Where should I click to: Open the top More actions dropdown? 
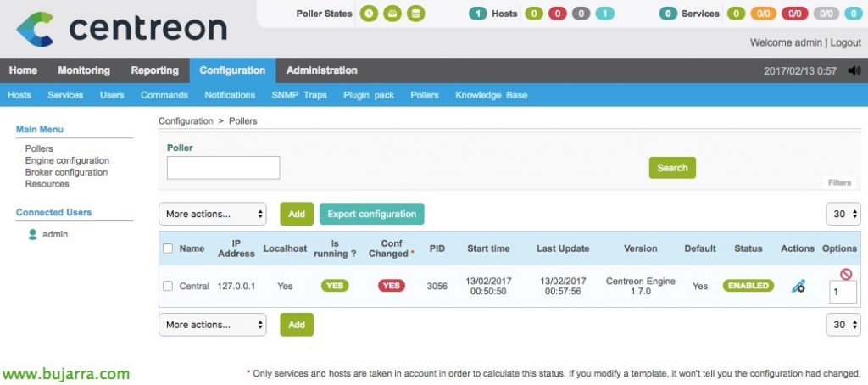tap(213, 214)
